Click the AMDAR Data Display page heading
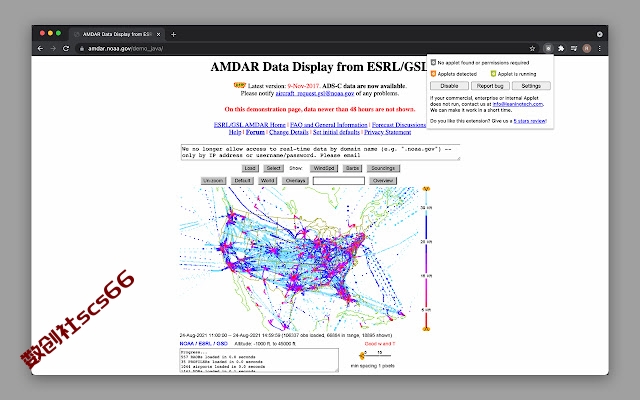This screenshot has height=400, width=640. (x=319, y=67)
